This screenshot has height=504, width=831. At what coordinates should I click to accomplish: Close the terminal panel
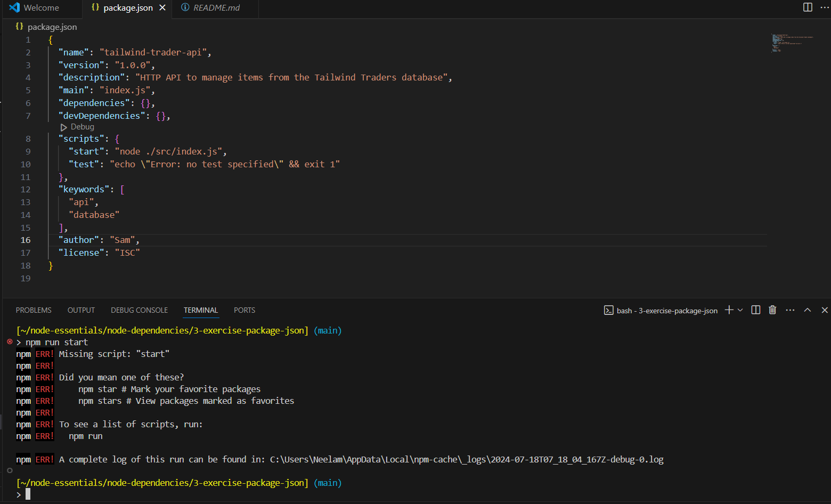pos(825,310)
